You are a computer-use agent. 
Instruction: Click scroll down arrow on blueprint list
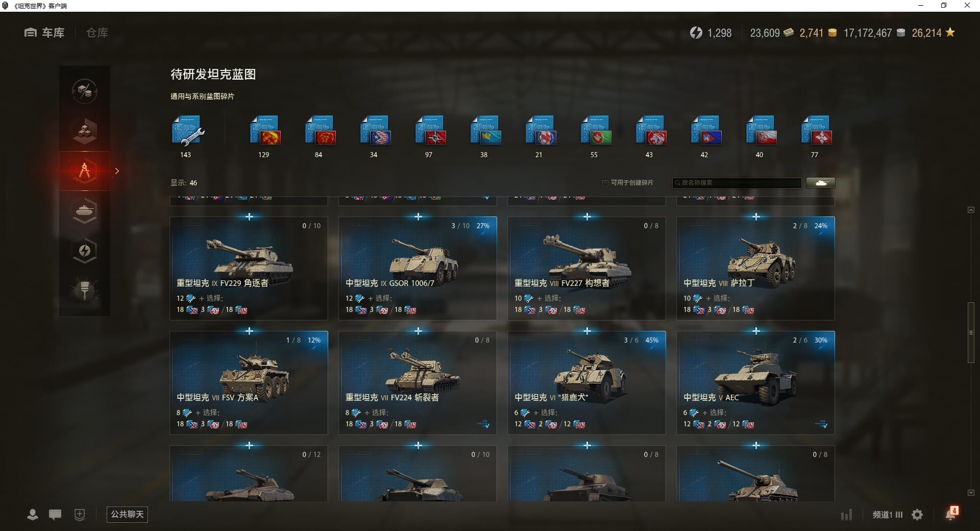coord(971,493)
